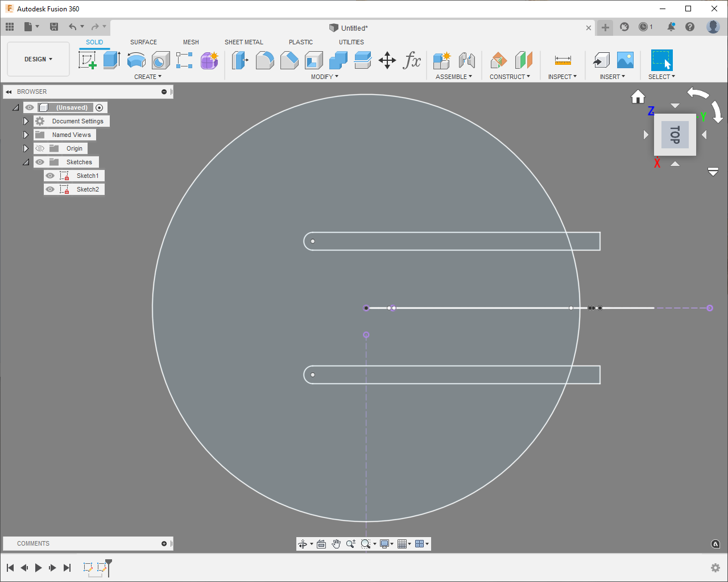The height and width of the screenshot is (582, 728).
Task: Toggle visibility of Sketch2
Action: pos(50,189)
